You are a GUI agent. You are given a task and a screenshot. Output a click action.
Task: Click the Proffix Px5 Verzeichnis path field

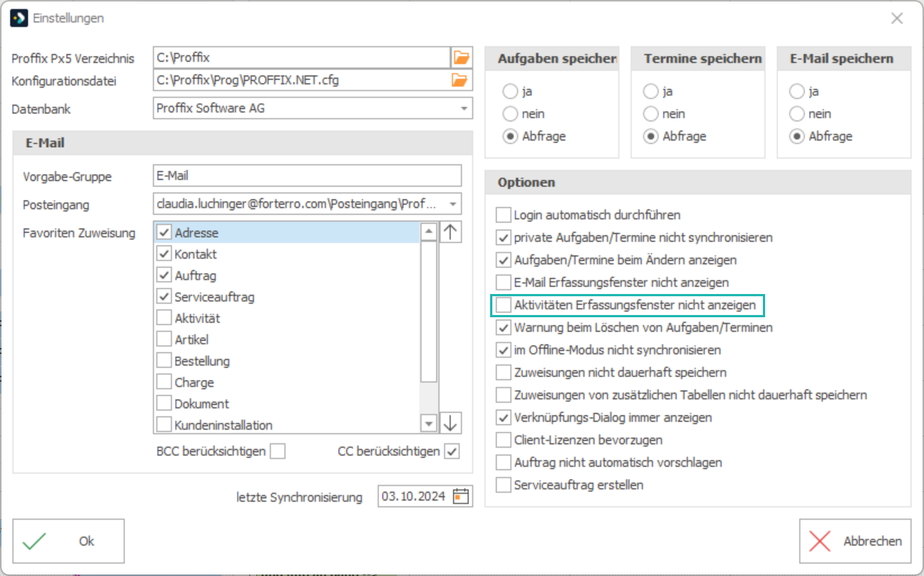point(301,57)
